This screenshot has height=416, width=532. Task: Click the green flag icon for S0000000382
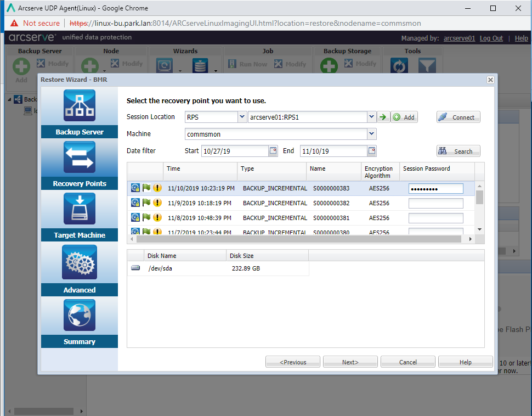click(x=146, y=203)
